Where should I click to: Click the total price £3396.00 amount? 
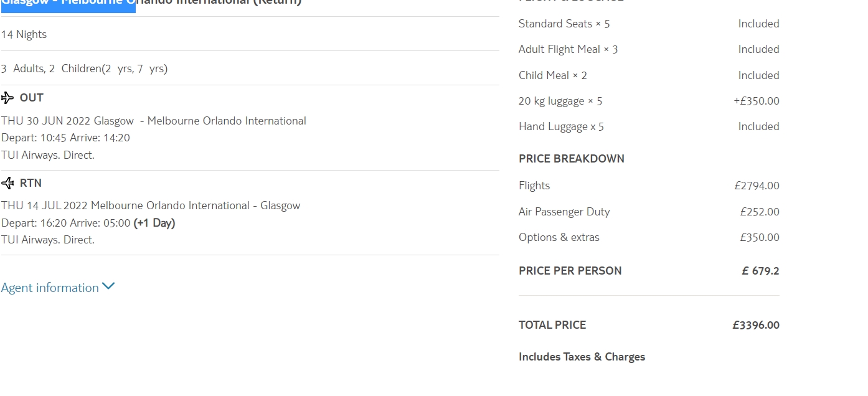(x=755, y=325)
